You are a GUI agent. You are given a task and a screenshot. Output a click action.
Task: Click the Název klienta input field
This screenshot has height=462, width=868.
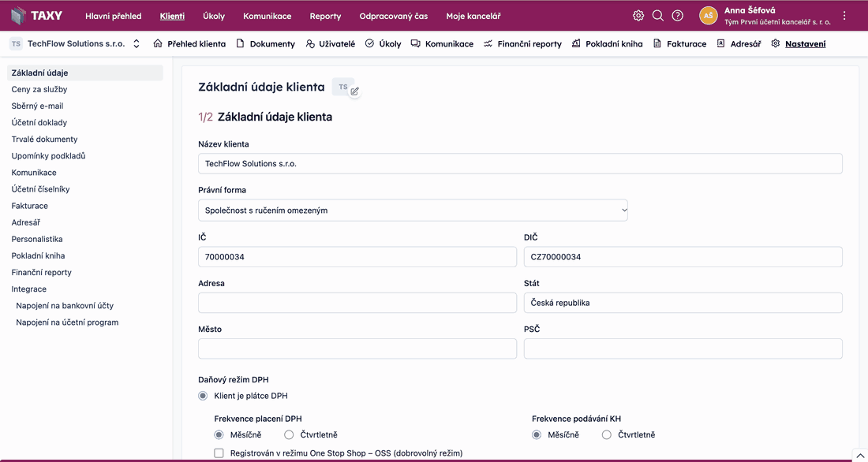click(520, 164)
